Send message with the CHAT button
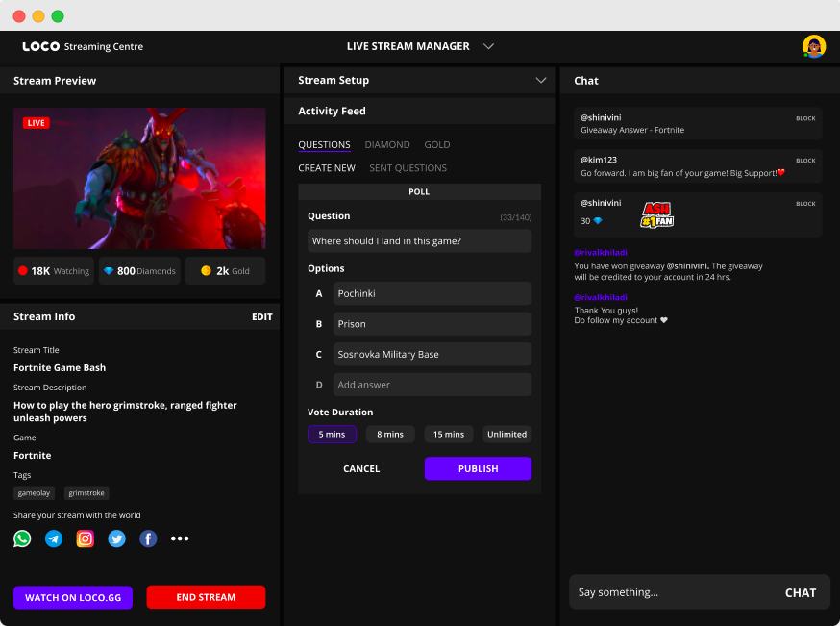This screenshot has height=626, width=840. click(801, 592)
